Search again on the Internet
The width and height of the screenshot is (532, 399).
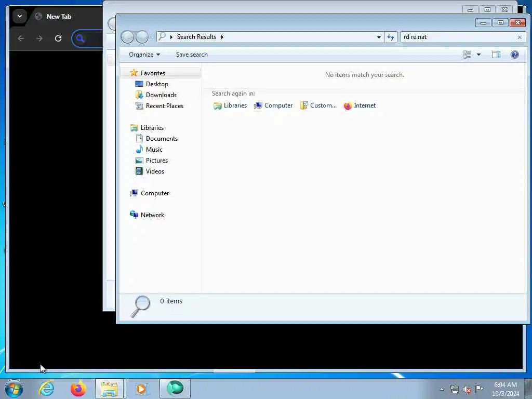tap(360, 105)
